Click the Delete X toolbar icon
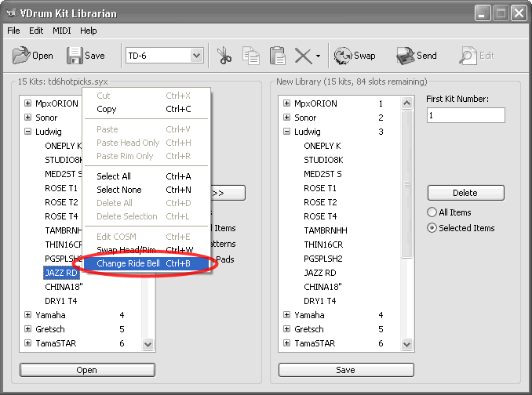The height and width of the screenshot is (395, 532). [302, 56]
